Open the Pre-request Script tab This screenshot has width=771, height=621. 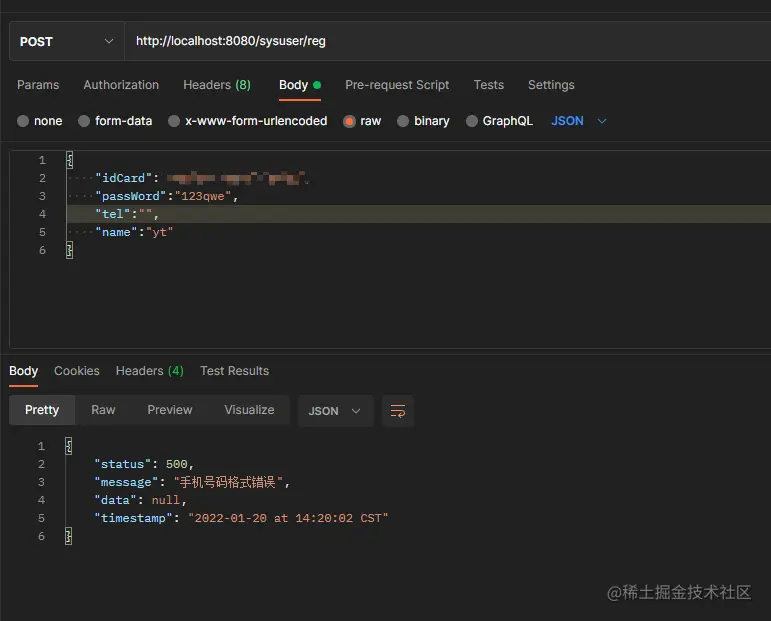[397, 85]
